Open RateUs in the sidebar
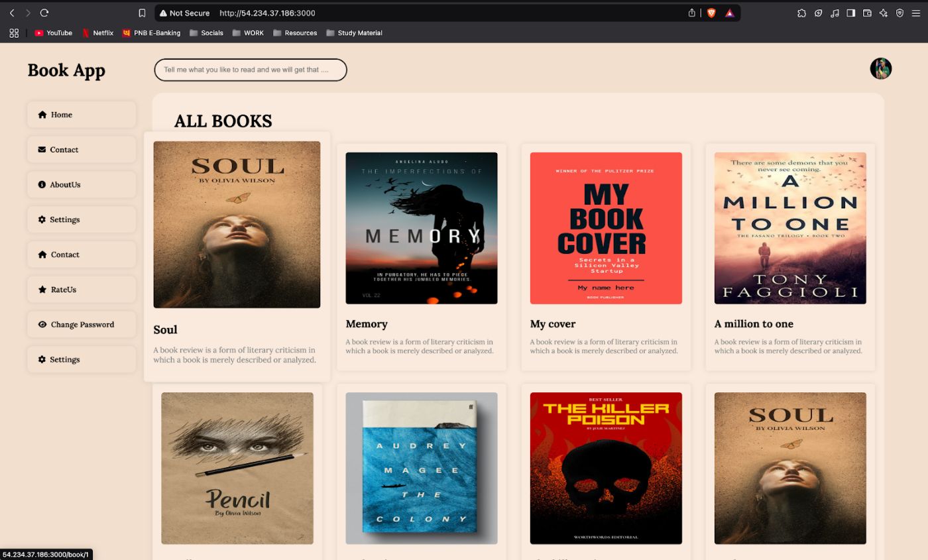The image size is (928, 560). point(82,290)
